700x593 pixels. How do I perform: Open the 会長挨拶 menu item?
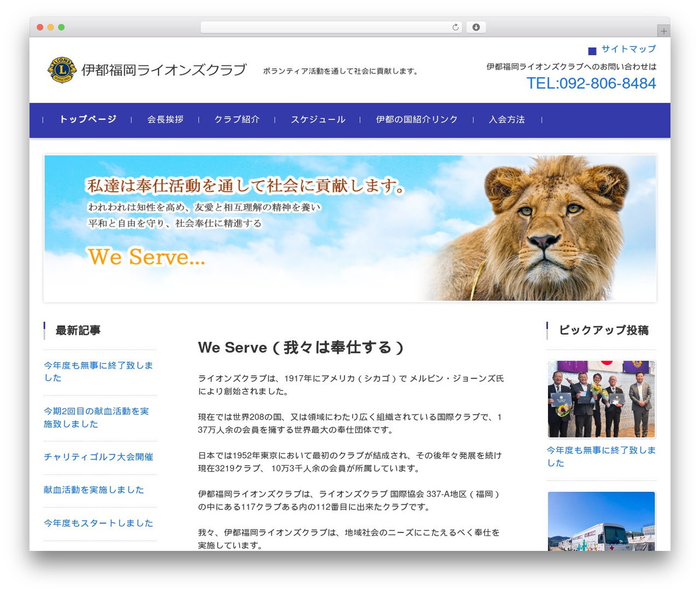pyautogui.click(x=165, y=119)
